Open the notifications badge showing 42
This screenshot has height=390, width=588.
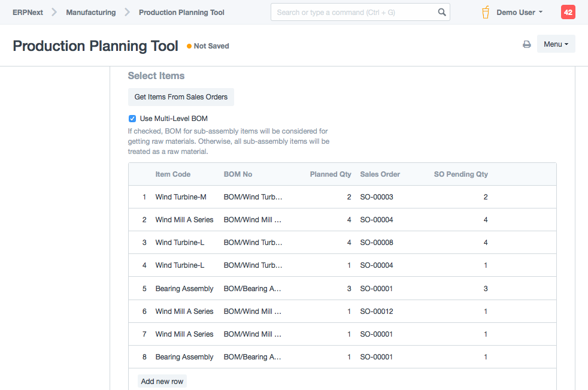coord(568,12)
